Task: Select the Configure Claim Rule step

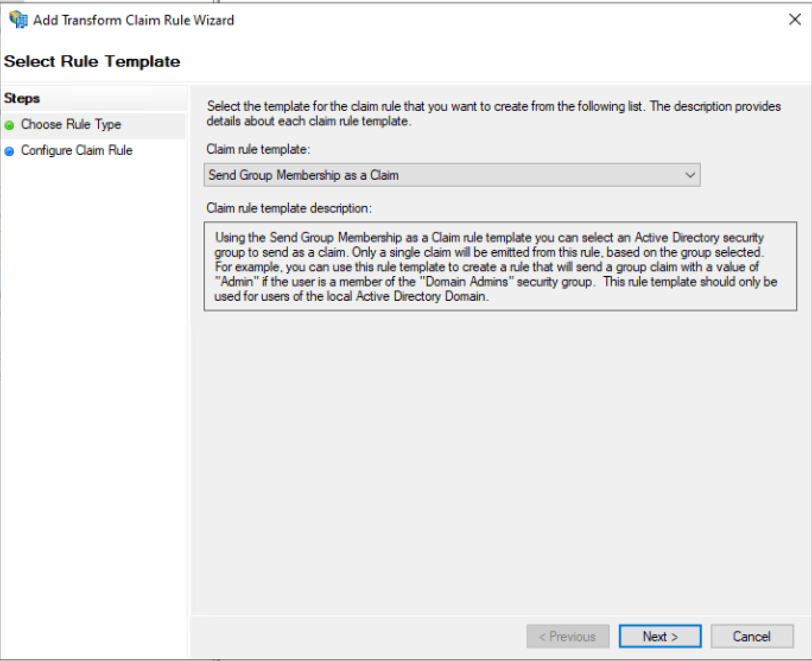Action: coord(77,150)
